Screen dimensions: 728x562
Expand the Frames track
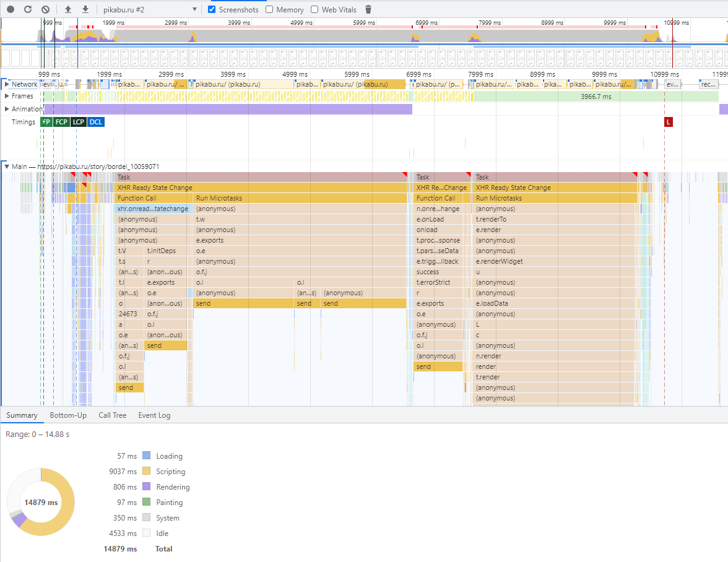click(x=7, y=97)
